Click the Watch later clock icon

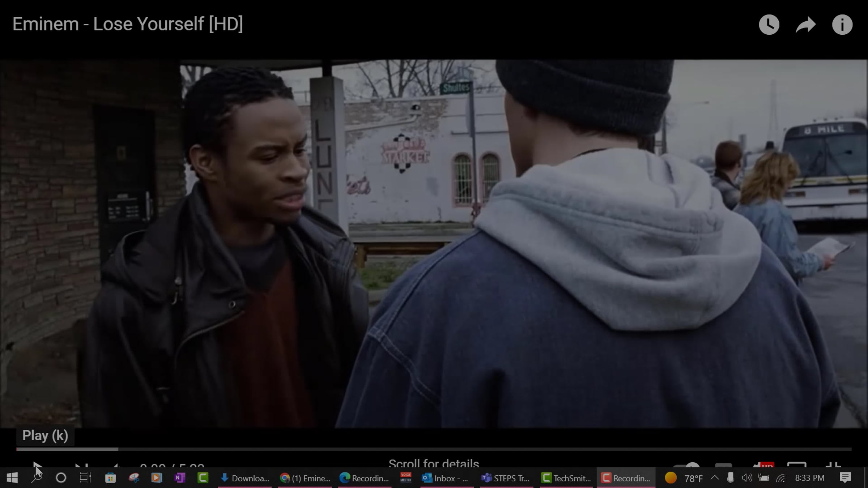[x=769, y=25]
